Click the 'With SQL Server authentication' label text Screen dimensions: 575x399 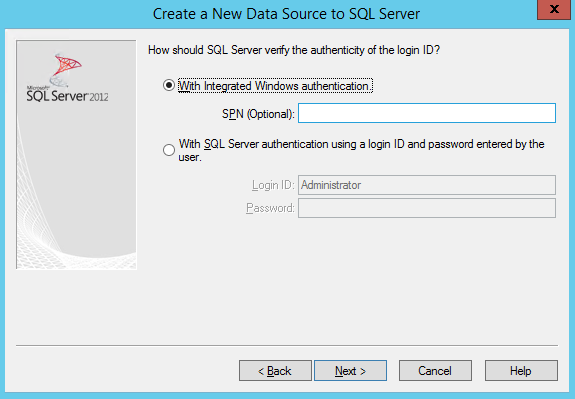click(361, 150)
